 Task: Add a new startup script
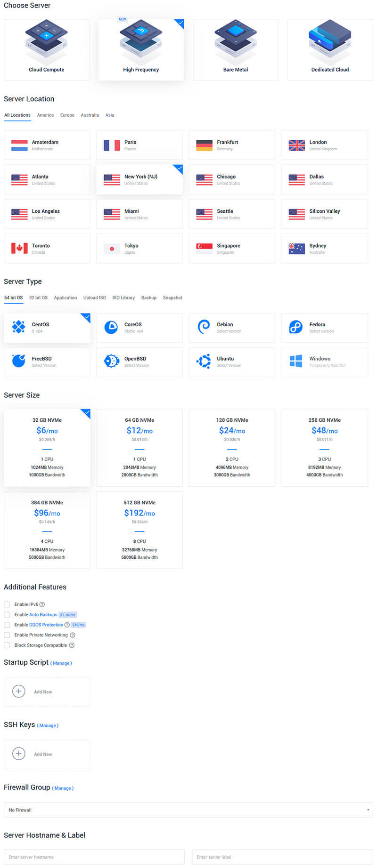point(47,692)
